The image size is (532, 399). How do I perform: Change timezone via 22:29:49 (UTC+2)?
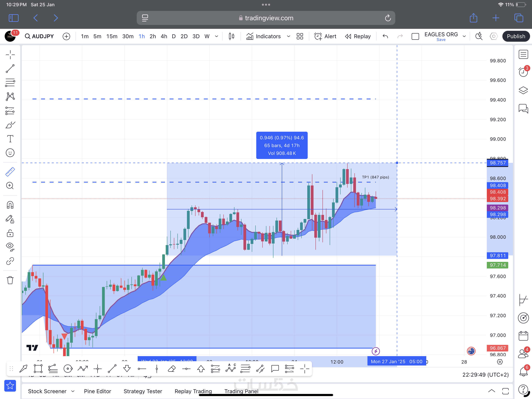pos(485,375)
